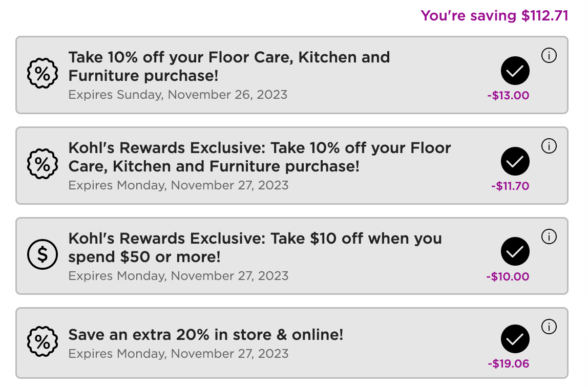This screenshot has width=588, height=388.
Task: Click the percent badge on the Kohl's Rewards 10% offer
Action: (43, 163)
